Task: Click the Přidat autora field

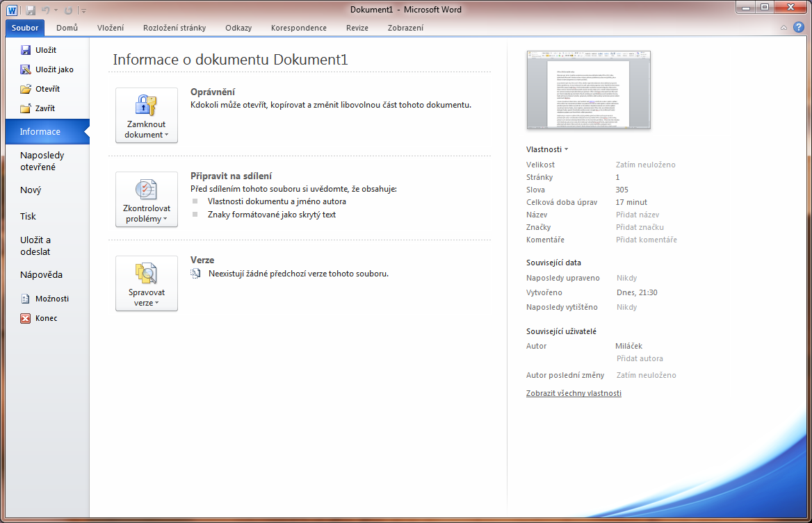Action: pyautogui.click(x=640, y=358)
